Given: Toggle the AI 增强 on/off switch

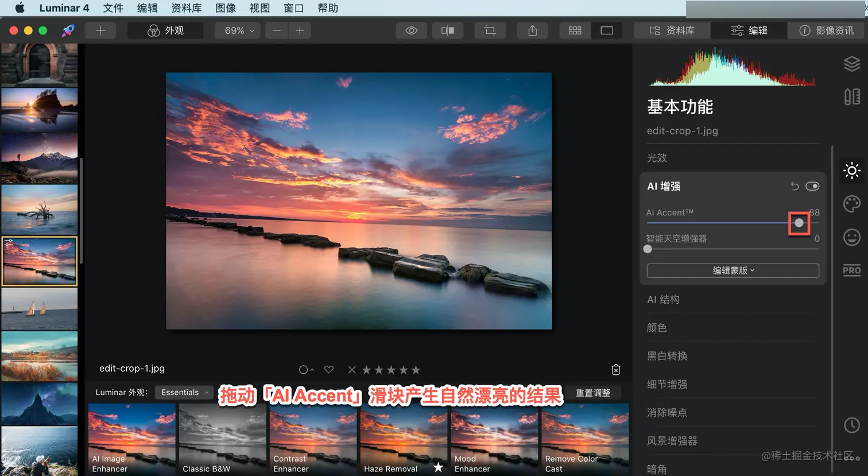Looking at the screenshot, I should [x=812, y=186].
